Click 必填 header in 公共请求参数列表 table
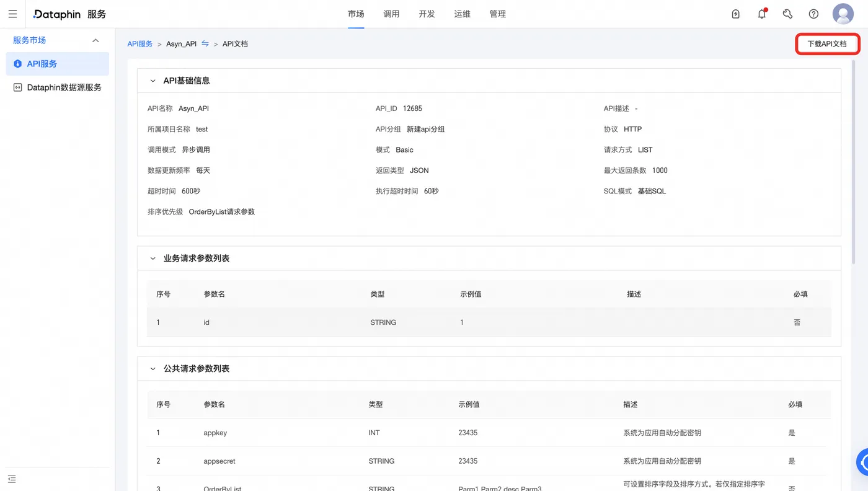This screenshot has width=868, height=491. [x=795, y=405]
